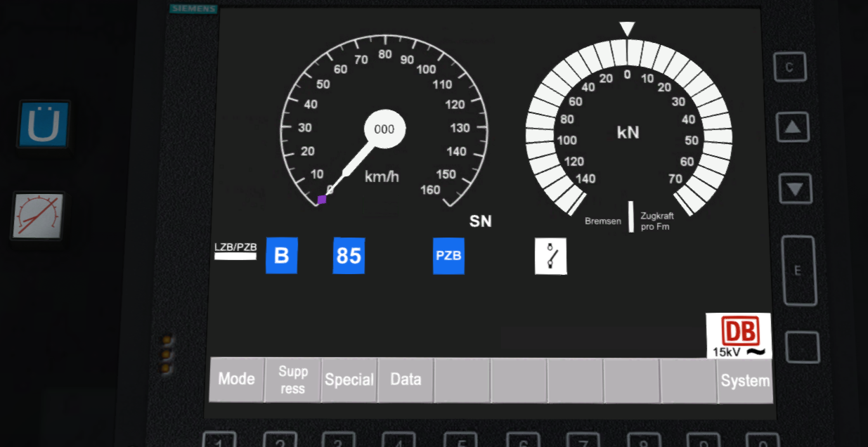Open the Data softkey
Image resolution: width=868 pixels, height=447 pixels.
406,380
